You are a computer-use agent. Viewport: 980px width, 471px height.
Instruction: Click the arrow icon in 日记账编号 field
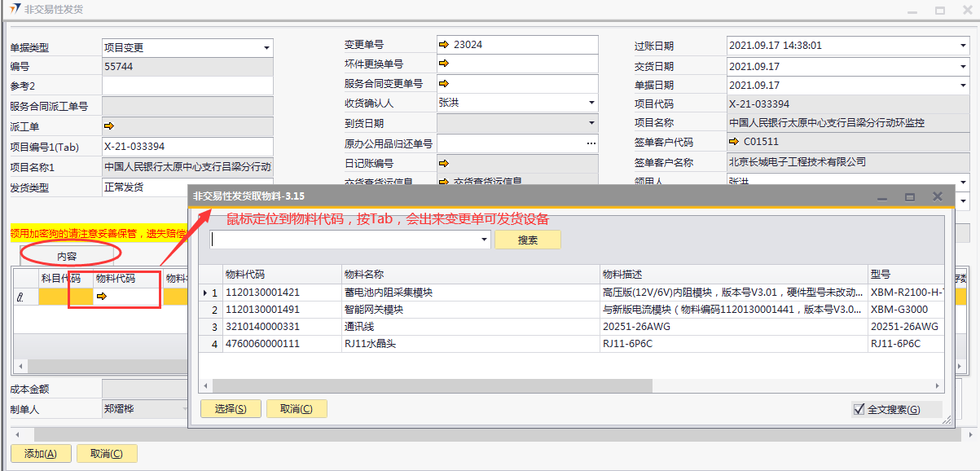(443, 163)
